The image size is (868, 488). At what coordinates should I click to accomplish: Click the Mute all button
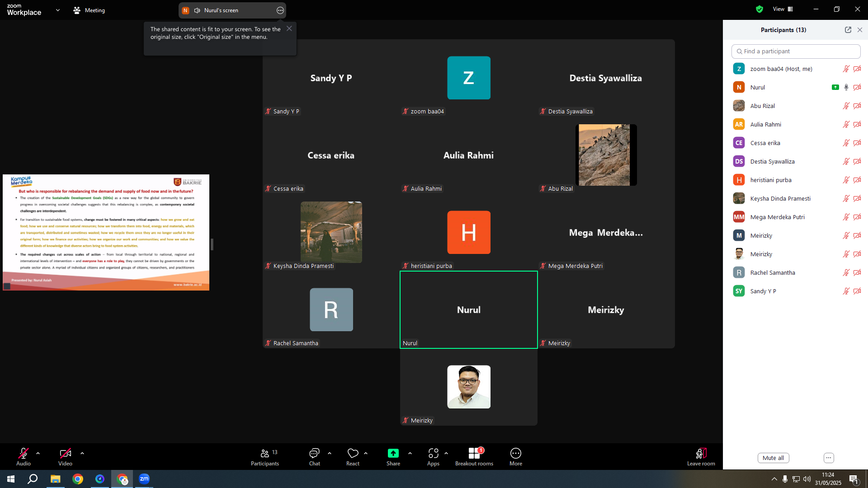774,458
